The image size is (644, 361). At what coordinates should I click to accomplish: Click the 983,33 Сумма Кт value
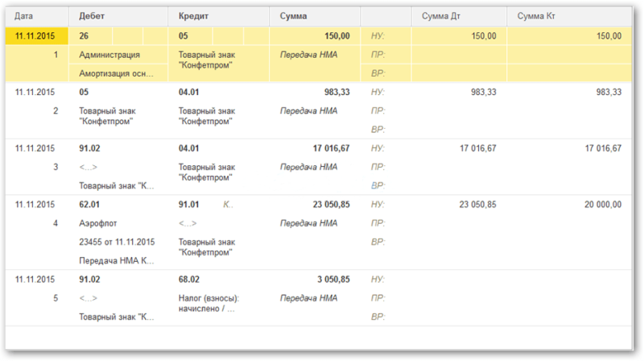(609, 92)
